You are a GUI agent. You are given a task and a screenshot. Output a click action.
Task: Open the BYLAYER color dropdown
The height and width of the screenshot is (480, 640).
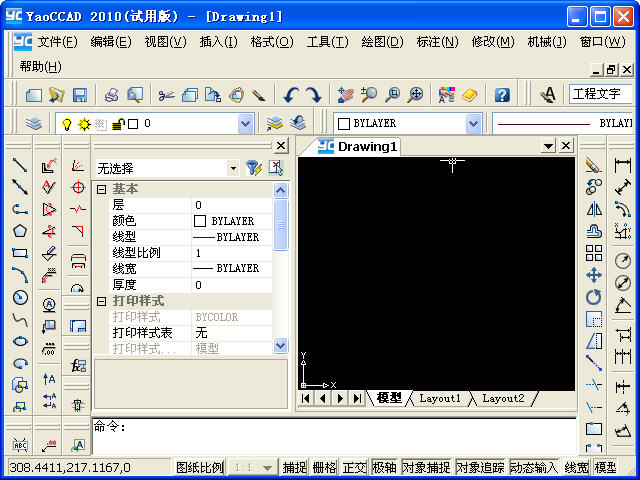coord(473,123)
